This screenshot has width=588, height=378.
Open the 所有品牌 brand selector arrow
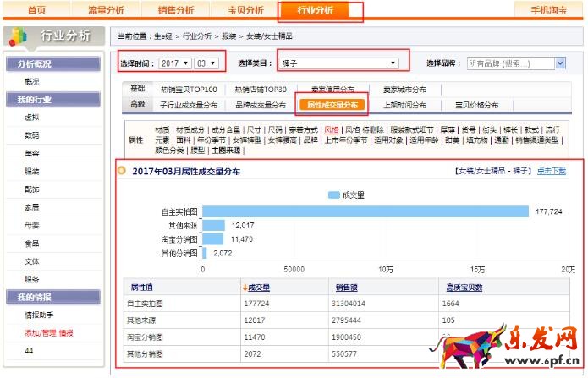coord(560,63)
